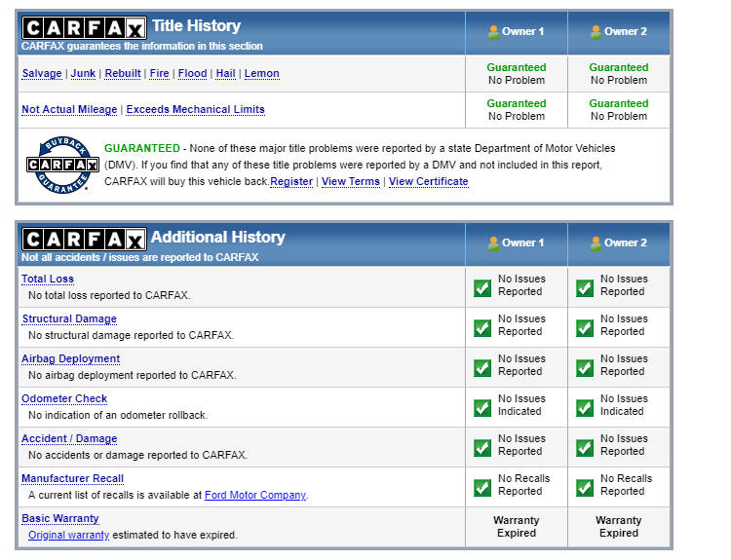The height and width of the screenshot is (560, 731).
Task: Open the Odometer Check link
Action: [64, 399]
